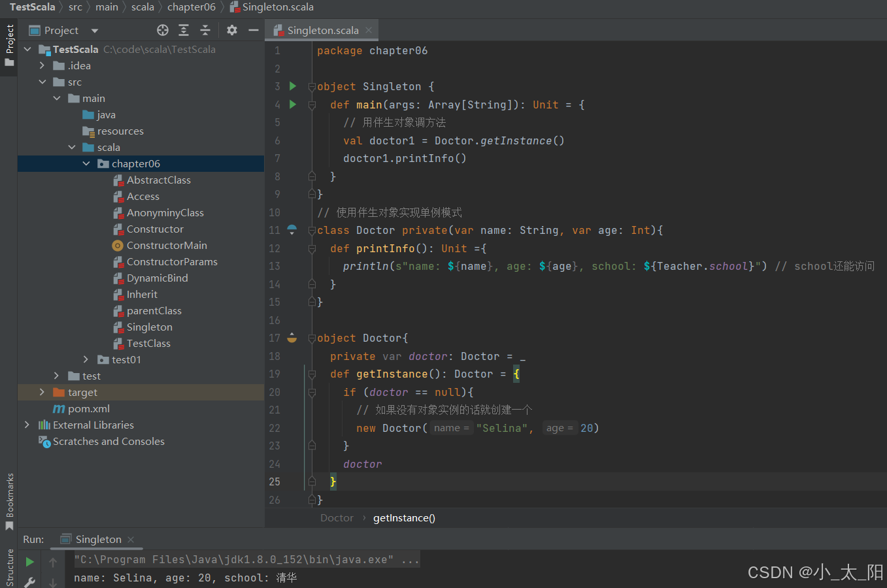This screenshot has height=588, width=887.
Task: Hide the Project panel with minus icon
Action: [x=254, y=30]
